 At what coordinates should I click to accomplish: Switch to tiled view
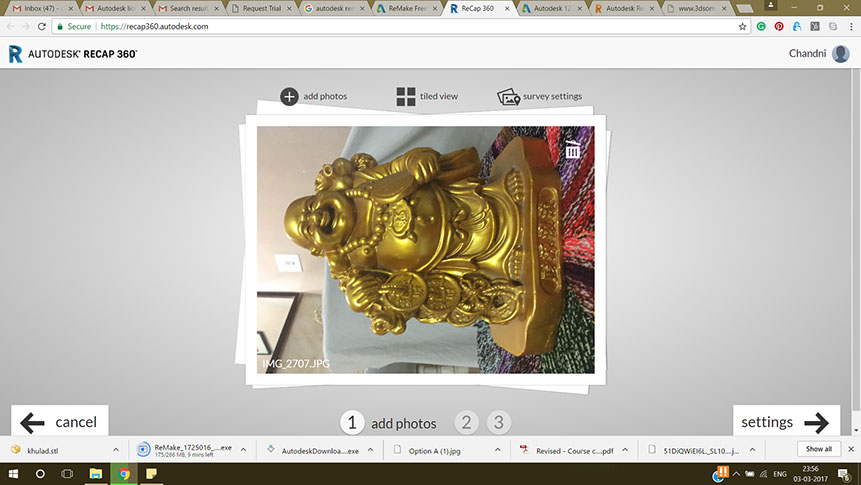click(427, 96)
